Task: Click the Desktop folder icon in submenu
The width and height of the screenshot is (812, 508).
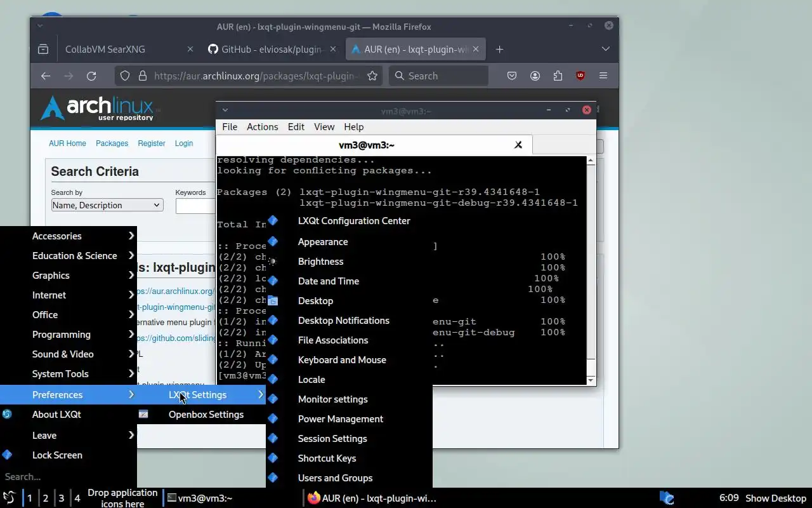Action: pos(273,301)
